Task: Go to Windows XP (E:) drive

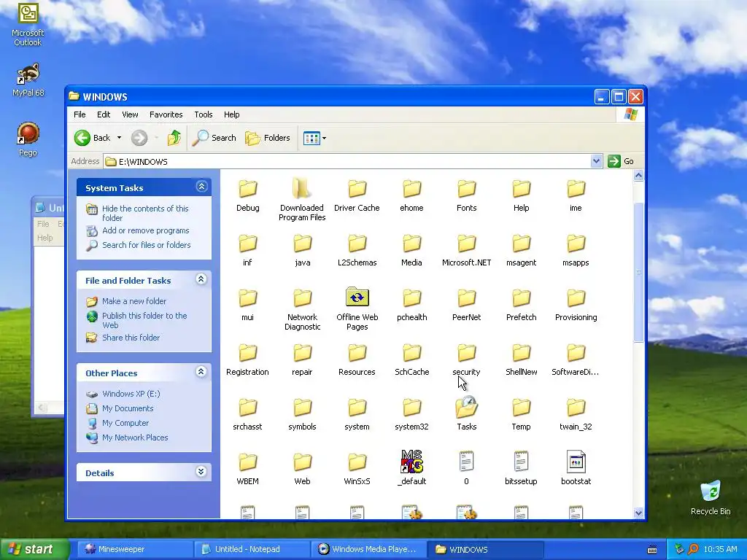Action: click(x=131, y=394)
